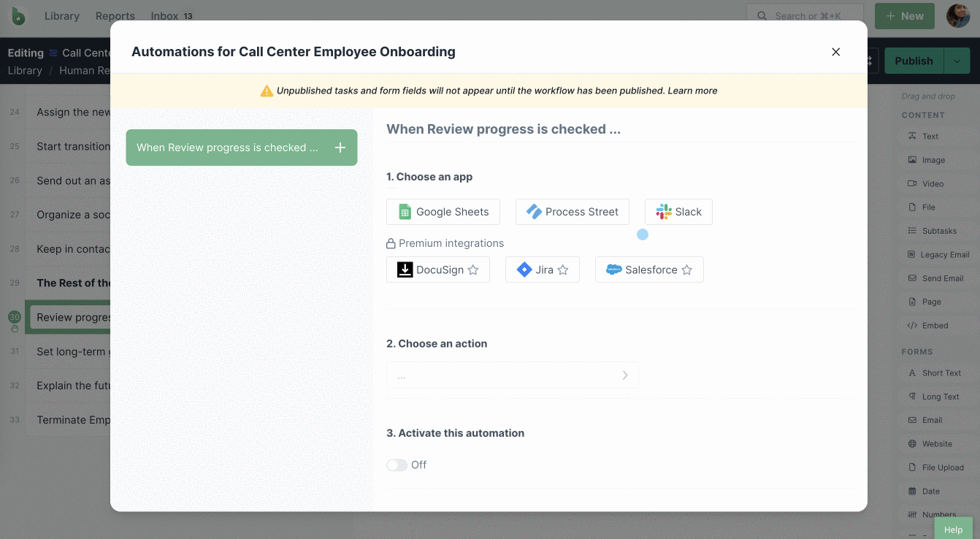Click star icon next to Jira
Viewport: 980px width, 539px height.
pyautogui.click(x=563, y=270)
